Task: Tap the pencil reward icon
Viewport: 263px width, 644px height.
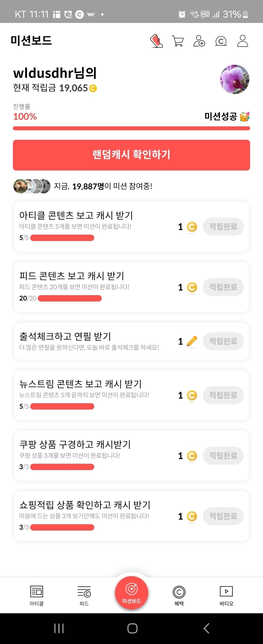Action: pyautogui.click(x=192, y=341)
